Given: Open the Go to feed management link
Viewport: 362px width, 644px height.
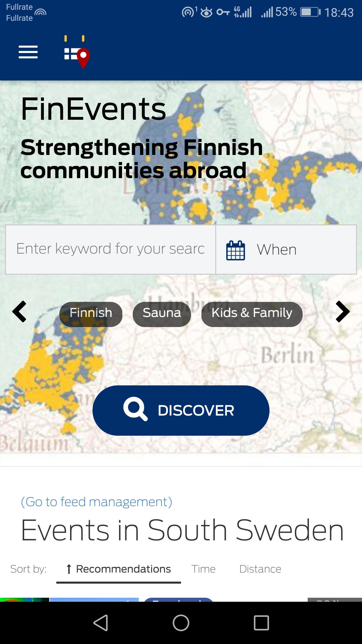Looking at the screenshot, I should point(97,502).
